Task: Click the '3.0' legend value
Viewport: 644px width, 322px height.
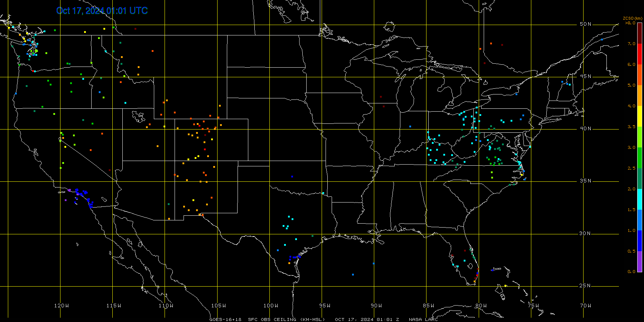Action: click(631, 147)
